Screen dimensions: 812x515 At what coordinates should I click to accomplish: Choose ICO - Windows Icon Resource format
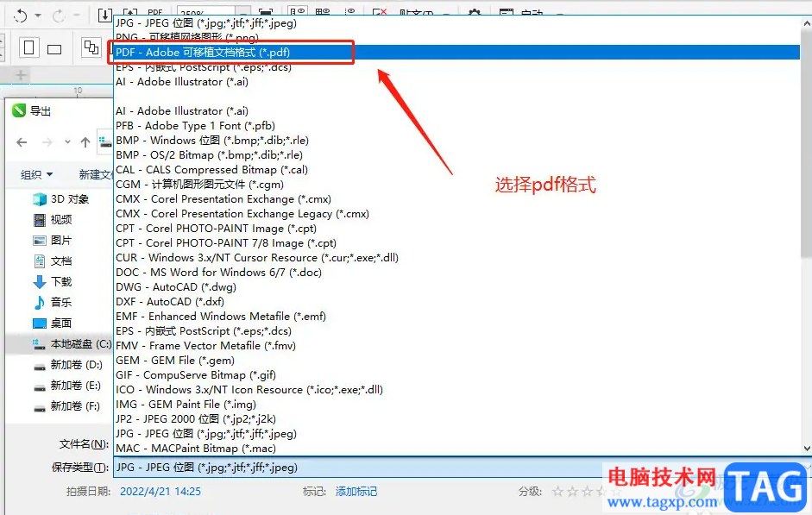[x=457, y=390]
